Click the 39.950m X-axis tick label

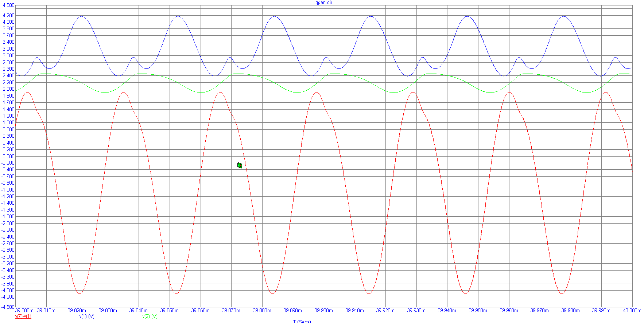[x=478, y=311]
